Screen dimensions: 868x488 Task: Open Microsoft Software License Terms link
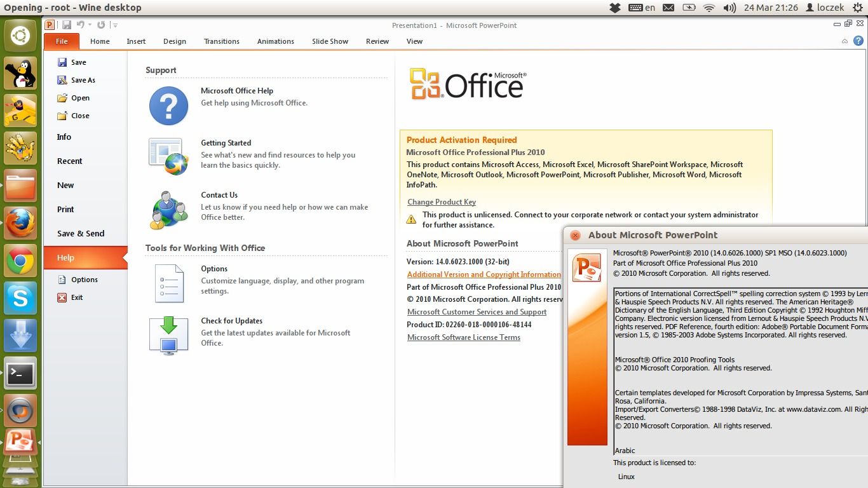coord(464,337)
